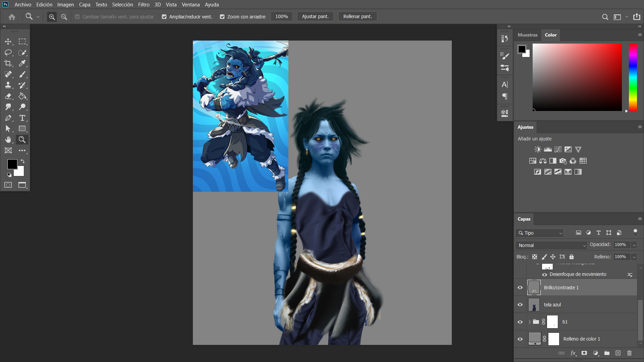The width and height of the screenshot is (644, 362).
Task: Click the Rellenar pant. button
Action: [x=358, y=17]
